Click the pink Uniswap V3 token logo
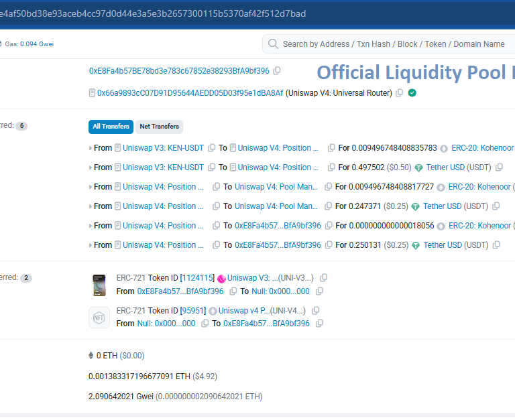The image size is (515, 420). [x=222, y=279]
